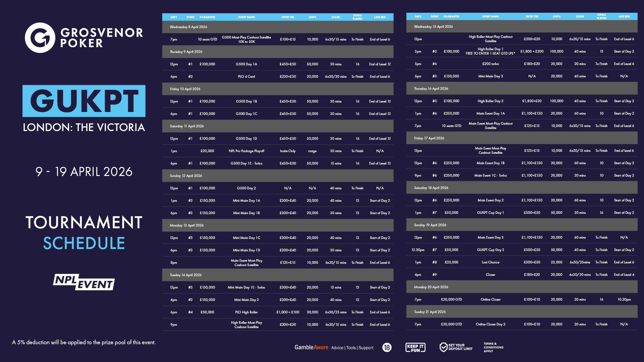Click the PLO High Roller event row
644x362 pixels.
click(246, 312)
